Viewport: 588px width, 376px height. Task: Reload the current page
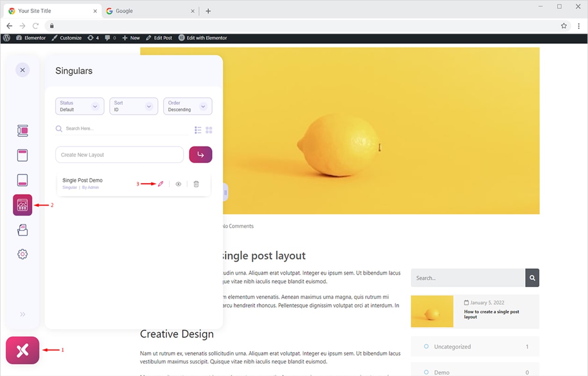point(36,26)
